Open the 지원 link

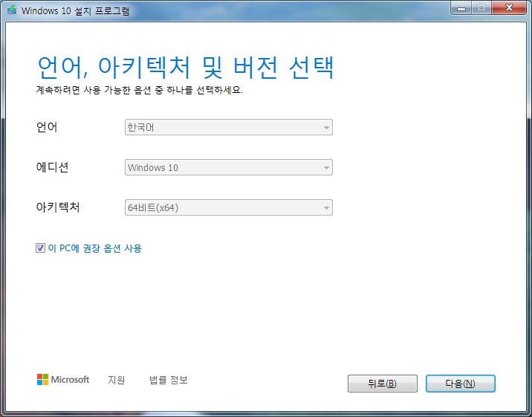pyautogui.click(x=117, y=380)
